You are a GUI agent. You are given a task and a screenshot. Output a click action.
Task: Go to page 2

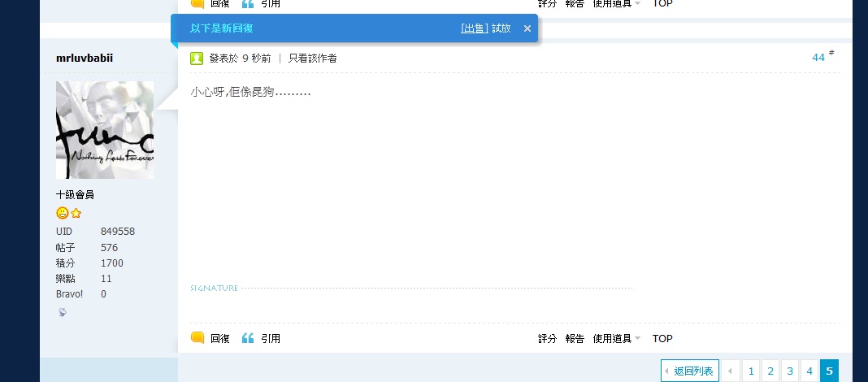point(770,371)
